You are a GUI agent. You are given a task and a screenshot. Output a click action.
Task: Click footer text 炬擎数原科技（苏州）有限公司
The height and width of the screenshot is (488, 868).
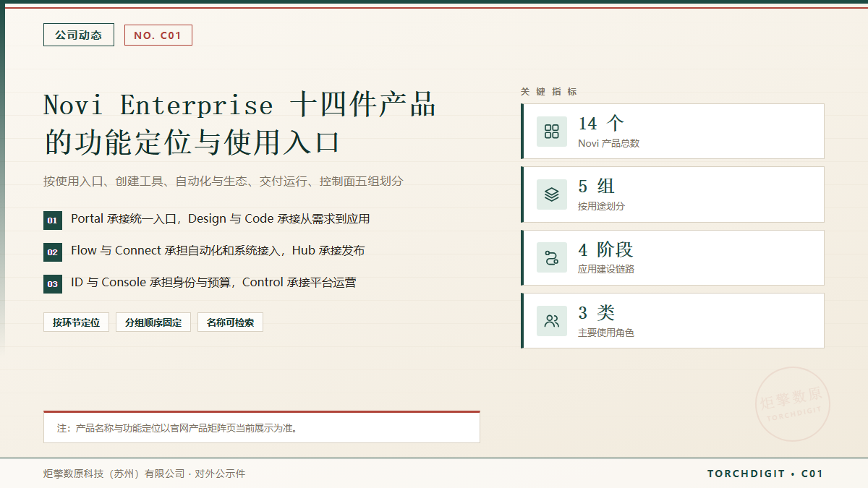tap(114, 474)
